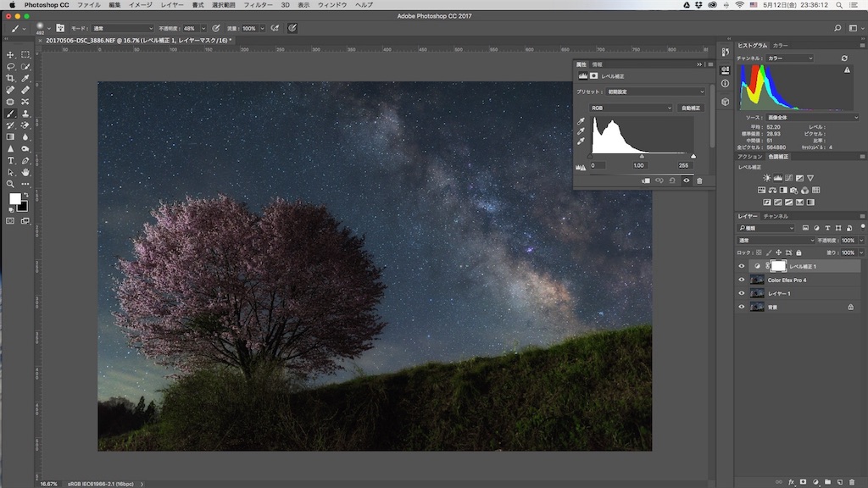868x488 pixels.
Task: Delete the adjustment using Properties trash icon
Action: pyautogui.click(x=699, y=181)
